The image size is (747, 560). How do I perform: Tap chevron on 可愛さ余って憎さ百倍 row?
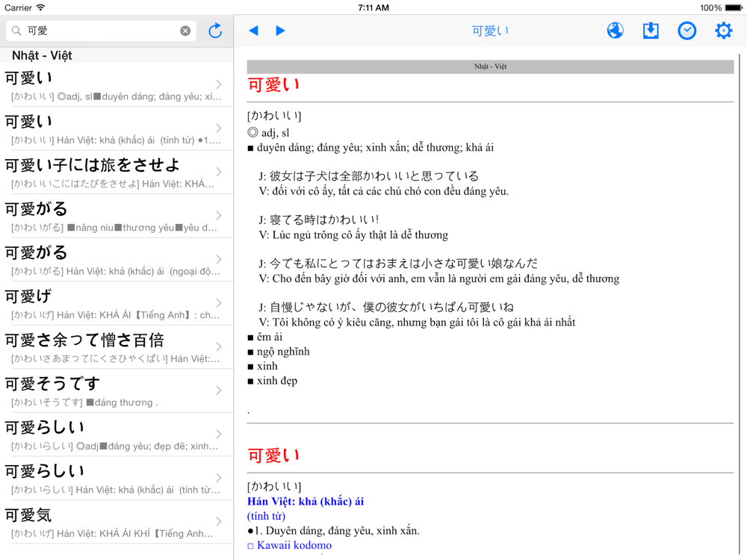[x=219, y=346]
